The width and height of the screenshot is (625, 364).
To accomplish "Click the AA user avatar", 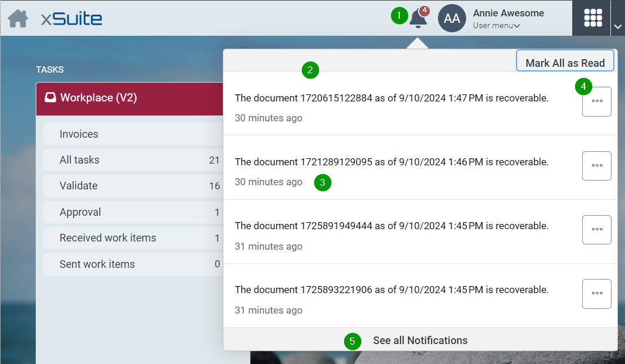I will click(x=451, y=18).
